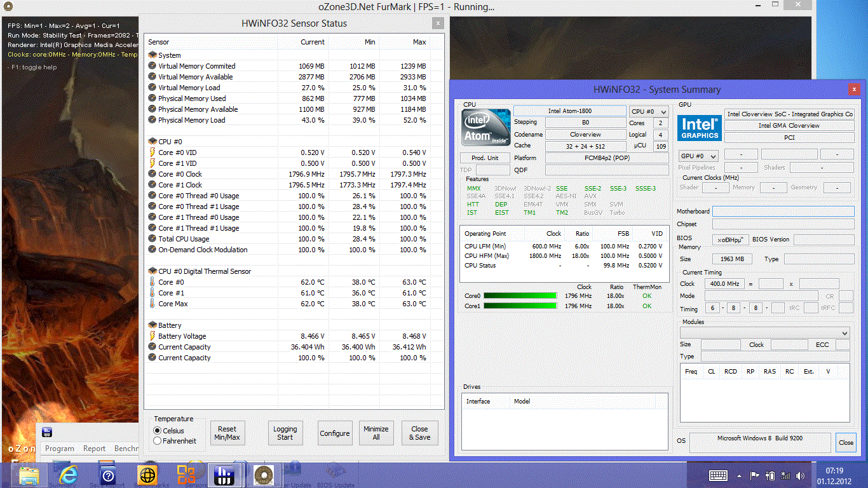This screenshot has height=488, width=868.
Task: Show hidden system tray icons
Action: (739, 475)
